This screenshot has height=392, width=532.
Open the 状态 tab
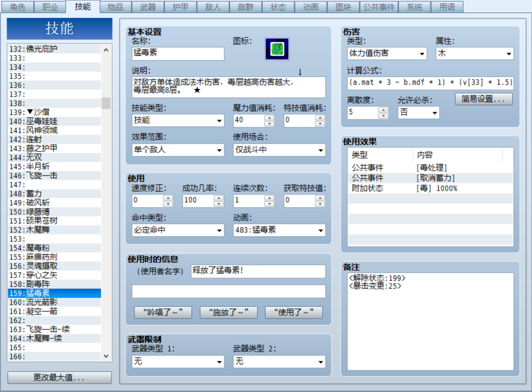[278, 7]
